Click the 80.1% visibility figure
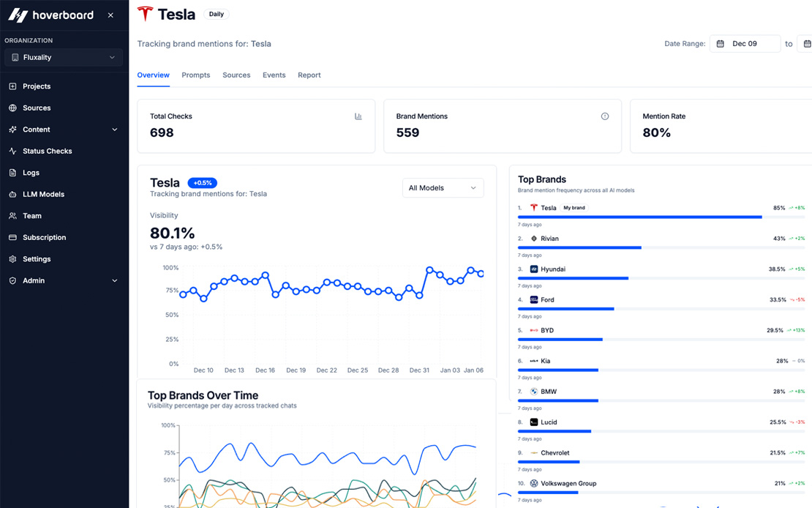This screenshot has height=508, width=812. (173, 233)
